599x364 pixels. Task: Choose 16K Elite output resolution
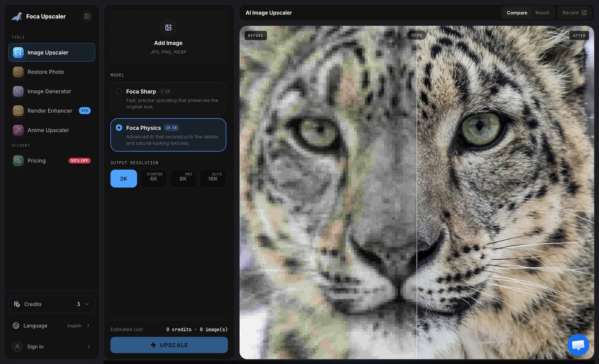coord(213,178)
